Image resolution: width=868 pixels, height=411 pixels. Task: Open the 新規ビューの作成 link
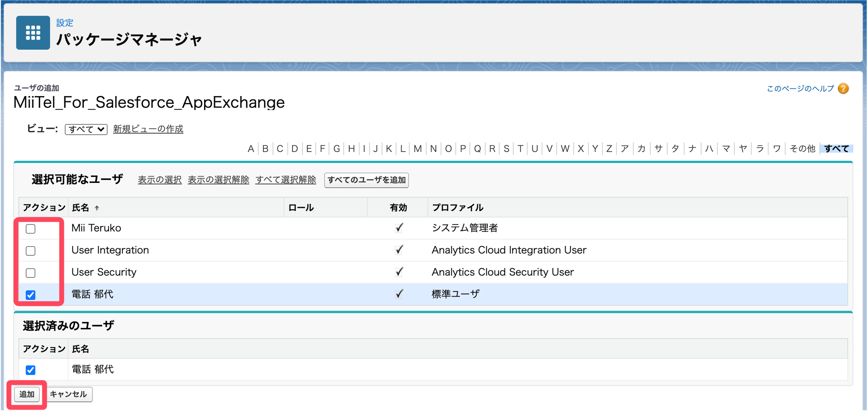[148, 129]
